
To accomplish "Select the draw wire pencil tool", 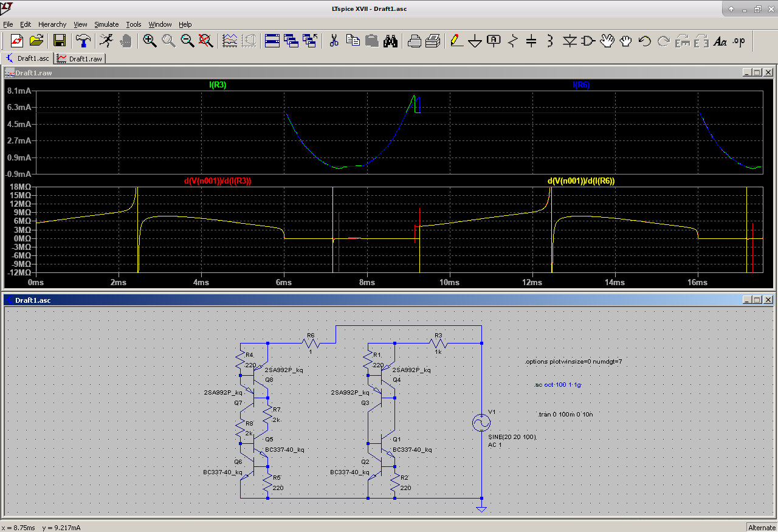I will [x=456, y=41].
